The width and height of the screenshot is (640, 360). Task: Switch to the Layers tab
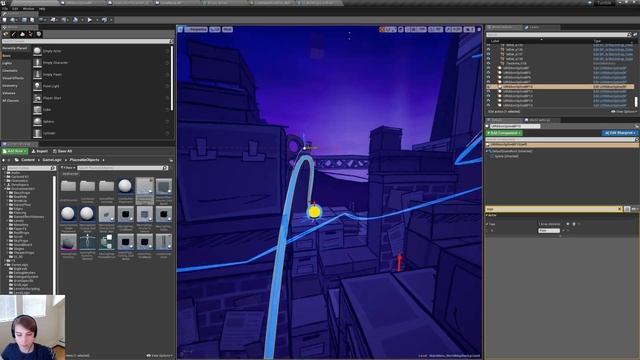[534, 27]
